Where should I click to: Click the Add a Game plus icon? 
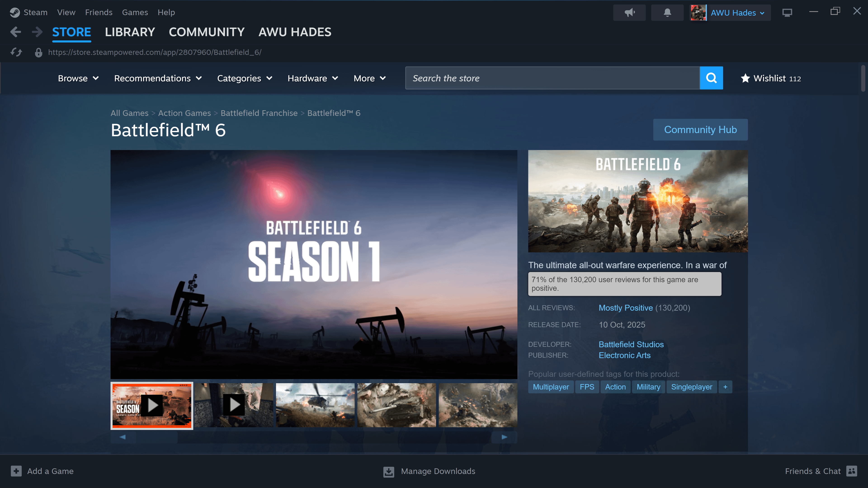point(16,471)
